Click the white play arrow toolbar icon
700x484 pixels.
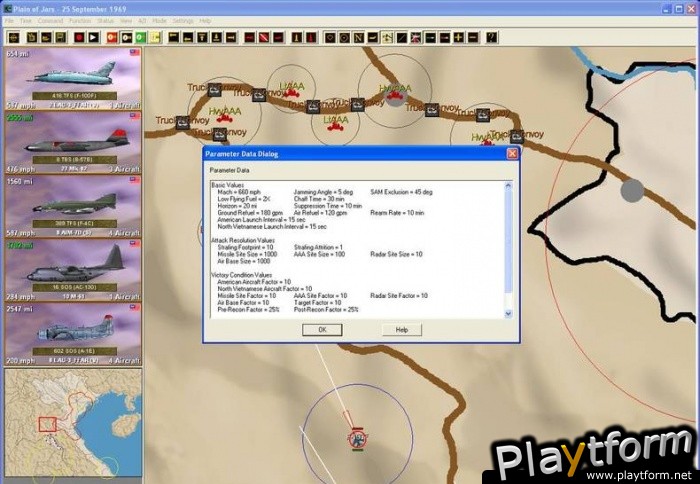tap(93, 38)
